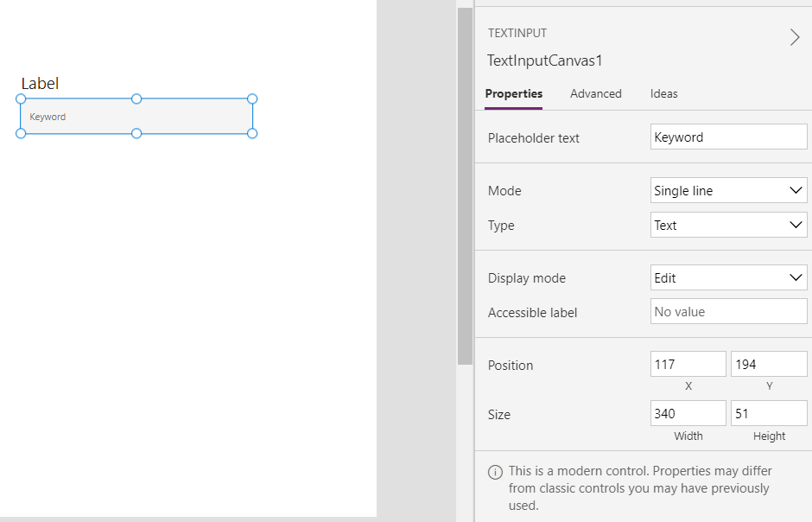Click the info icon beside modern control notice
Viewport: 812px width, 522px height.
495,472
